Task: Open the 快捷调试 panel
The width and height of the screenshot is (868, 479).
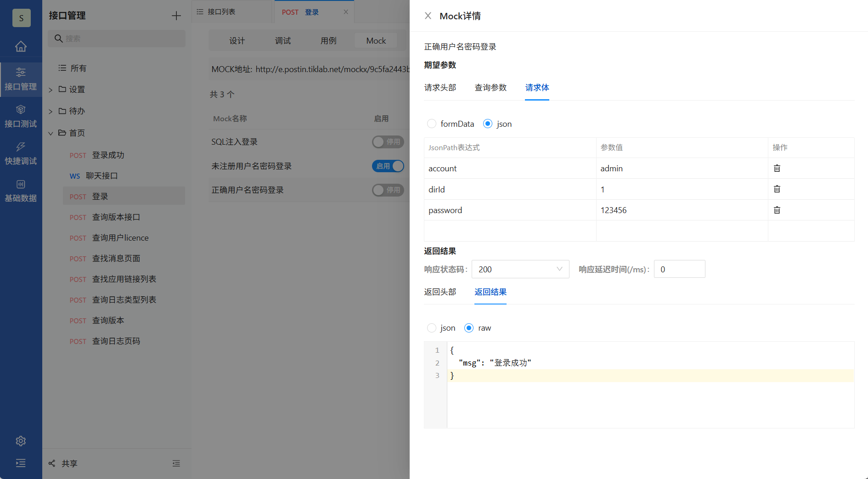Action: click(21, 154)
